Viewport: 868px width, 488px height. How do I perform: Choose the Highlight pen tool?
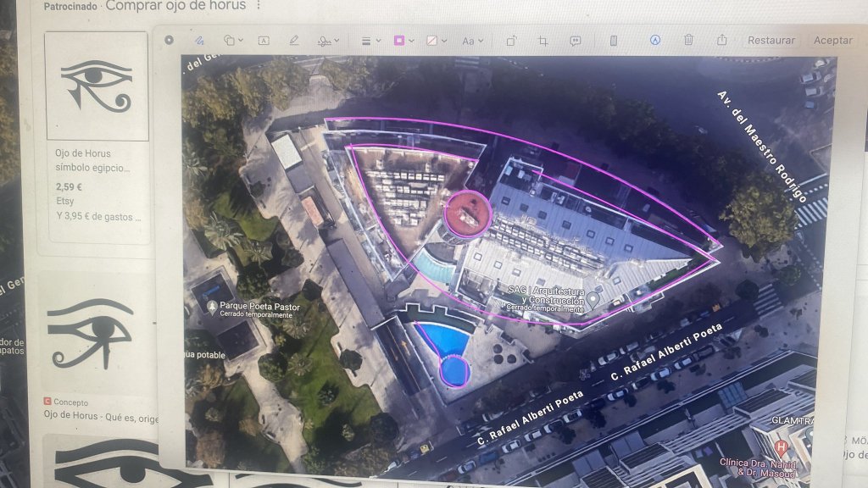tap(294, 40)
